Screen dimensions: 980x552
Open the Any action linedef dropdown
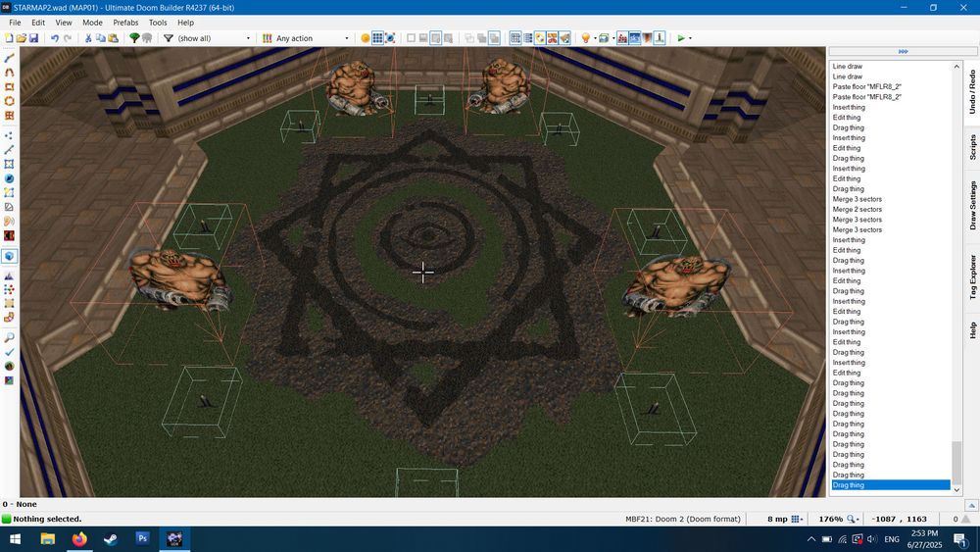(313, 38)
